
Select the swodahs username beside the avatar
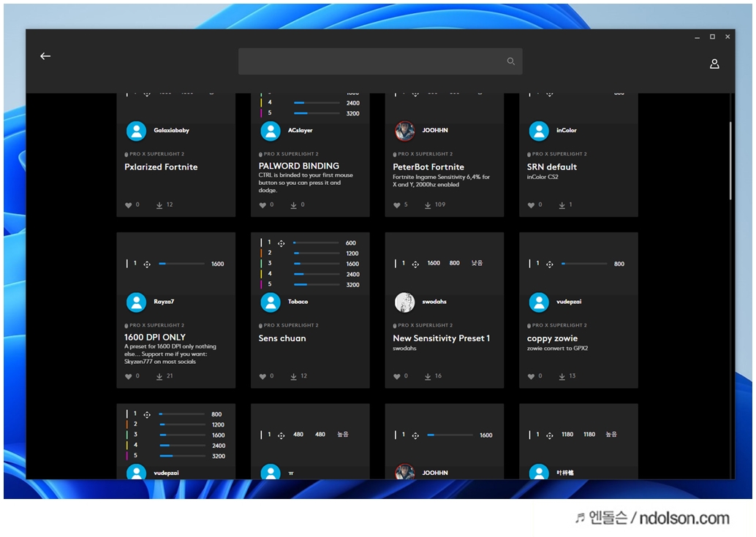[x=434, y=302]
